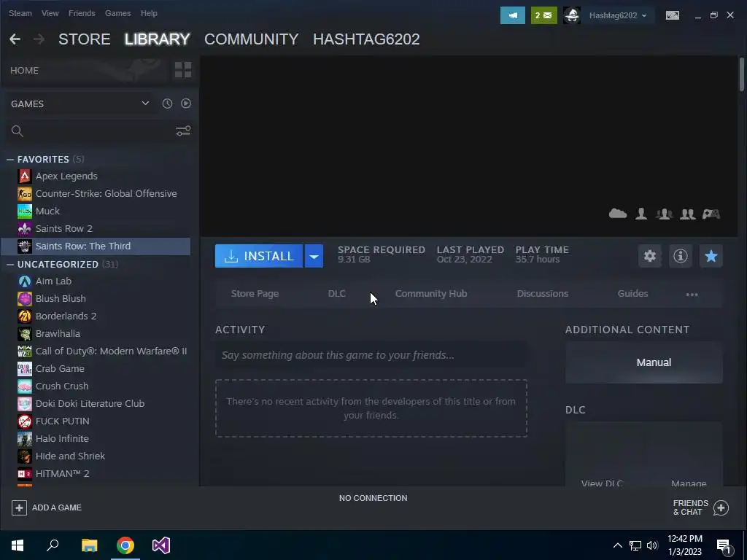Image resolution: width=747 pixels, height=560 pixels.
Task: Select Saints Row 2 in Favorites
Action: (x=96, y=228)
